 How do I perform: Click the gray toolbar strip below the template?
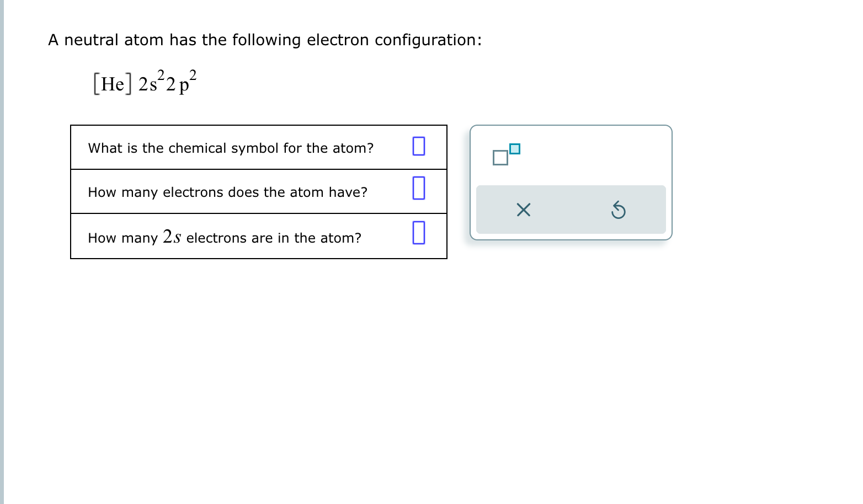[571, 210]
